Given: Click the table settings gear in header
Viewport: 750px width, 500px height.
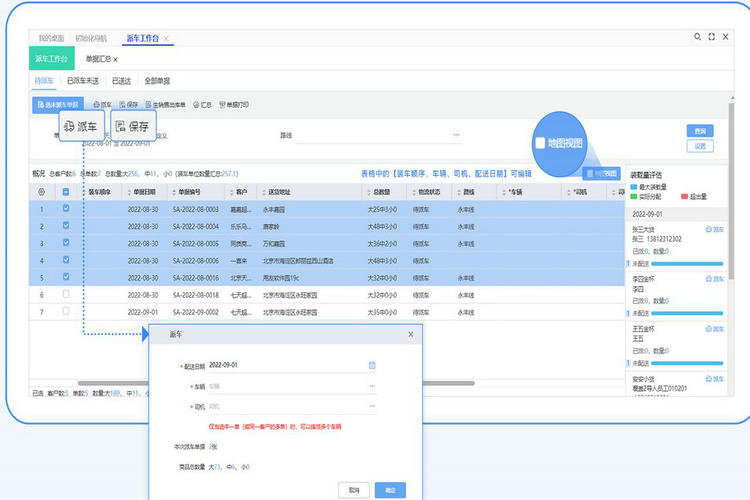Looking at the screenshot, I should [x=40, y=192].
